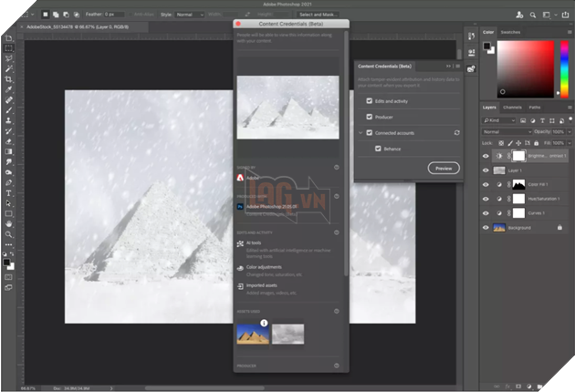This screenshot has height=392, width=575.
Task: Open the Color panel menu
Action: tap(570, 32)
